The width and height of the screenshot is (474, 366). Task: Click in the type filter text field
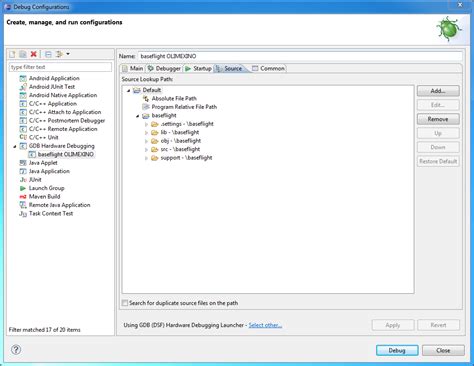60,67
